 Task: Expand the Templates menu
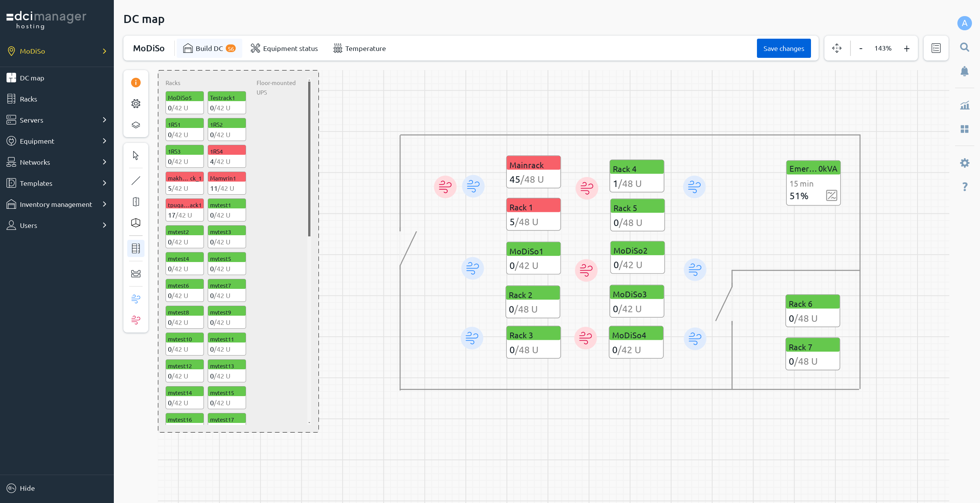point(57,183)
